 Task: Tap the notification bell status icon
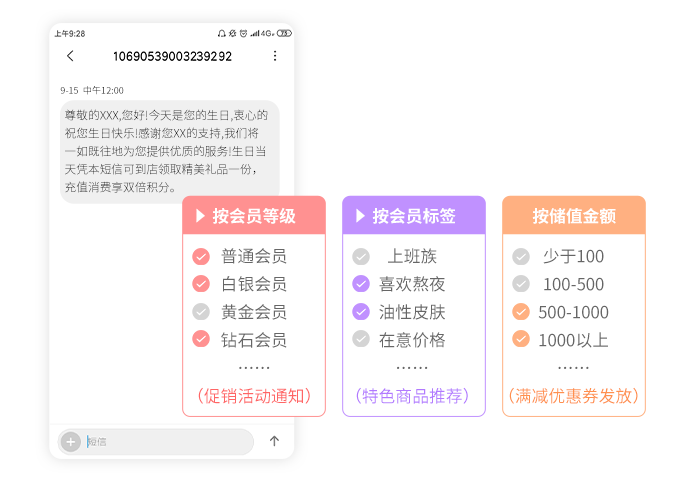[221, 33]
